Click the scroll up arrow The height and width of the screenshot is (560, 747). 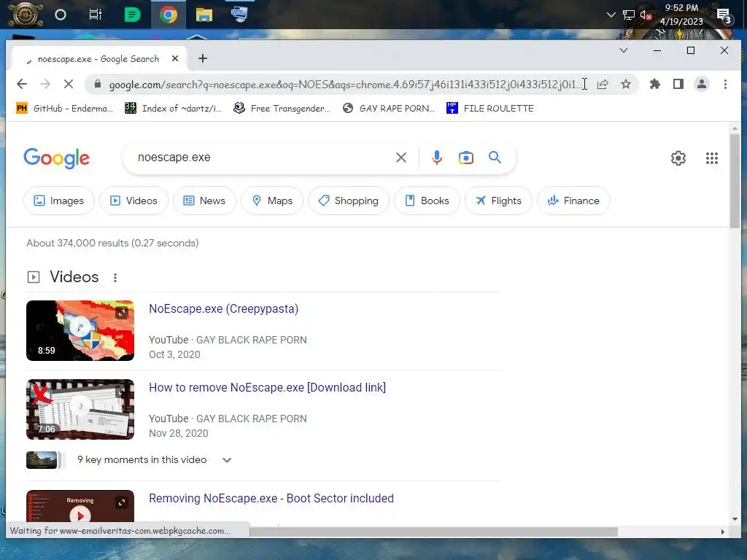click(x=735, y=128)
